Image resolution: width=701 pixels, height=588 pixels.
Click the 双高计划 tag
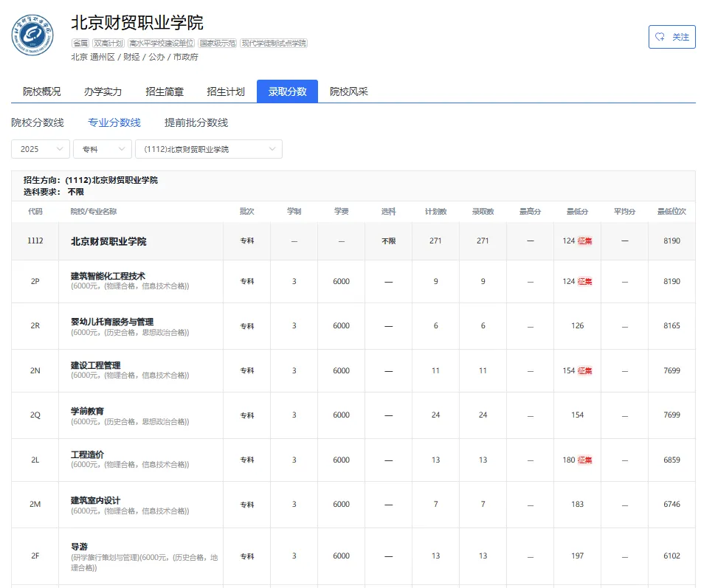click(x=108, y=43)
